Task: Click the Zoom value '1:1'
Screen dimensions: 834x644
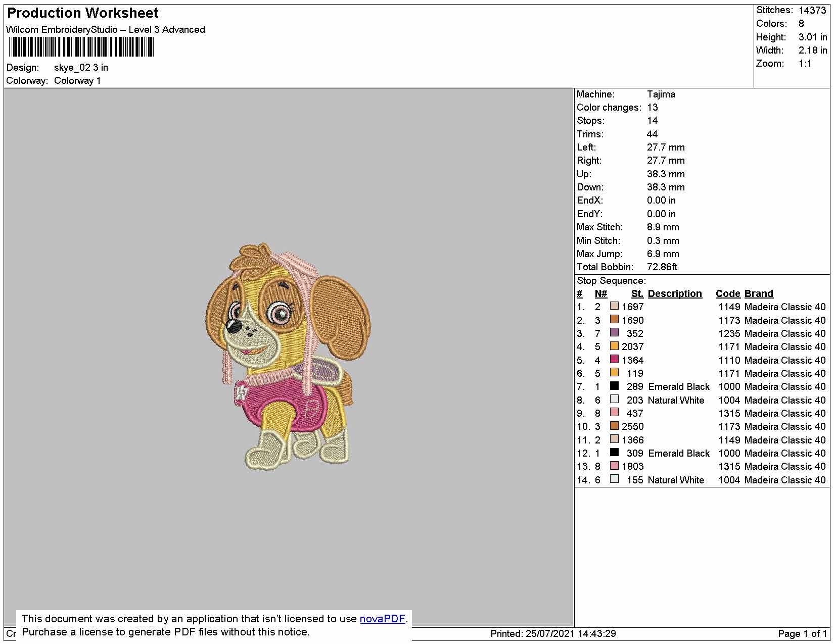Action: pyautogui.click(x=805, y=64)
